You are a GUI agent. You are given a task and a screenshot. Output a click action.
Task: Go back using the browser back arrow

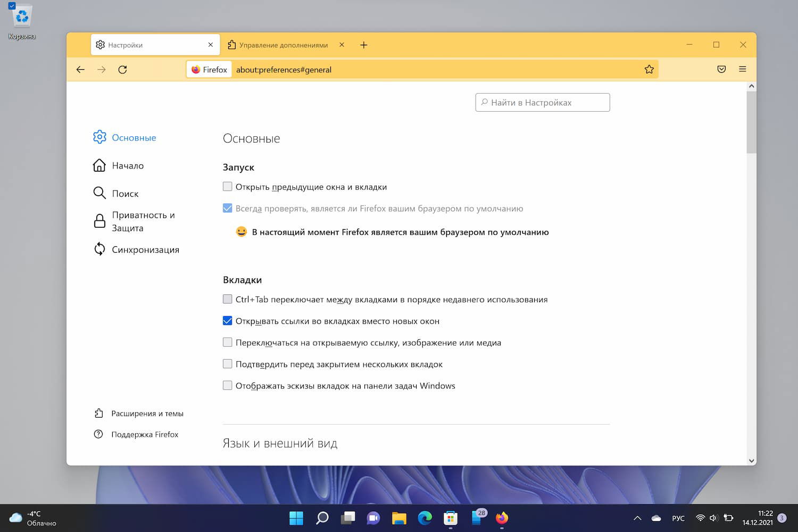(x=80, y=70)
